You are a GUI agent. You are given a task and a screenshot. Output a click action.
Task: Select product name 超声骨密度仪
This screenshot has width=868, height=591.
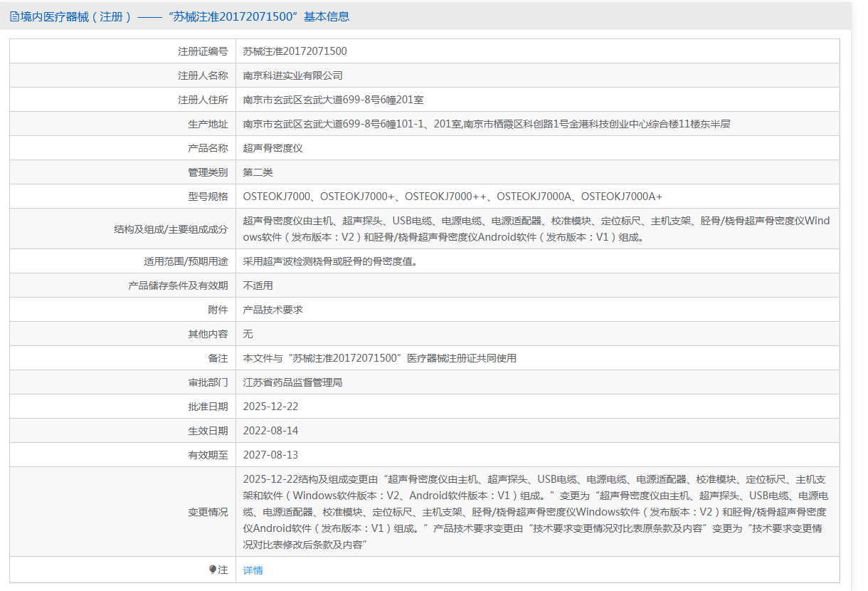pyautogui.click(x=272, y=148)
